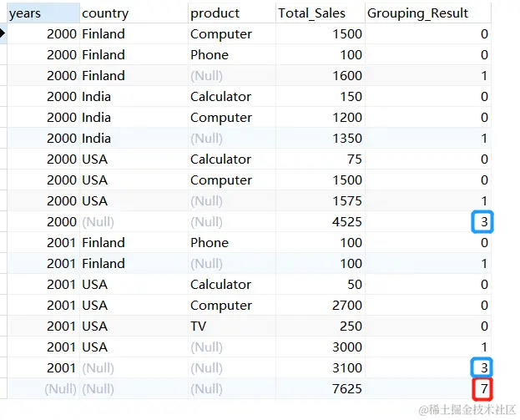Select Computer in the 2001 USA row
This screenshot has width=520, height=420.
click(x=232, y=306)
